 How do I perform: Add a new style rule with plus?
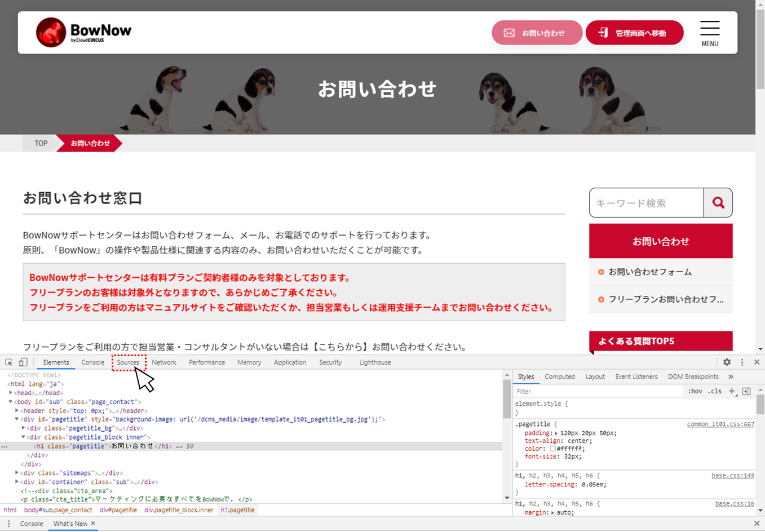tap(732, 391)
